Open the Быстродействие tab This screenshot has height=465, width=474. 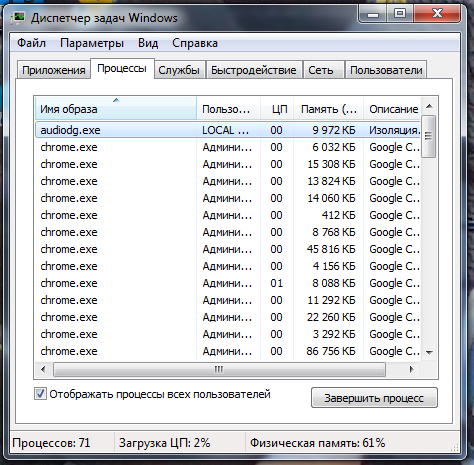pos(254,70)
